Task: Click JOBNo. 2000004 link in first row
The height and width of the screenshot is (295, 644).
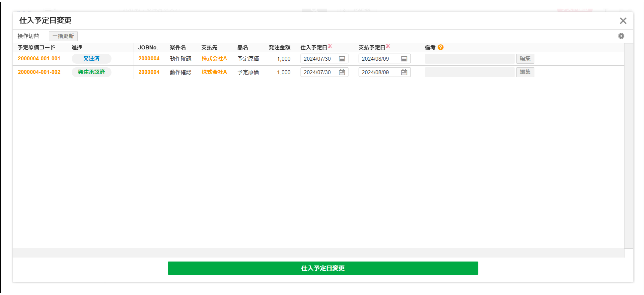Action: point(149,59)
